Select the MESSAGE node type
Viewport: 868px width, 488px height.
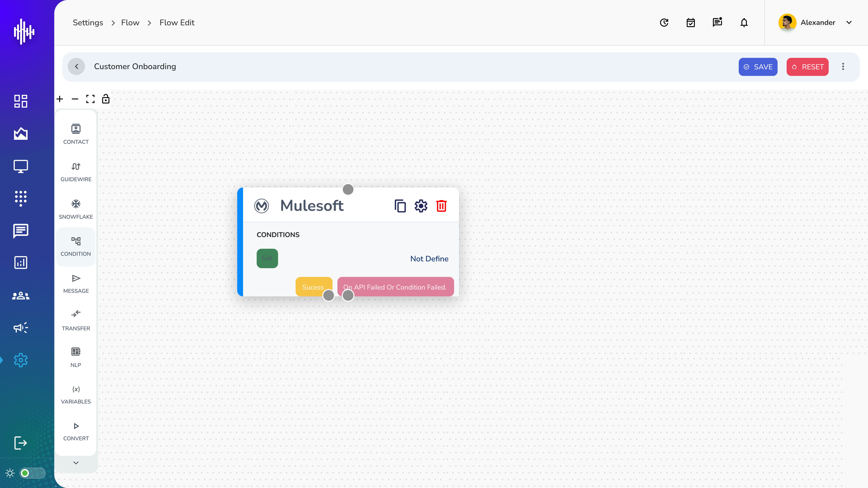(76, 284)
